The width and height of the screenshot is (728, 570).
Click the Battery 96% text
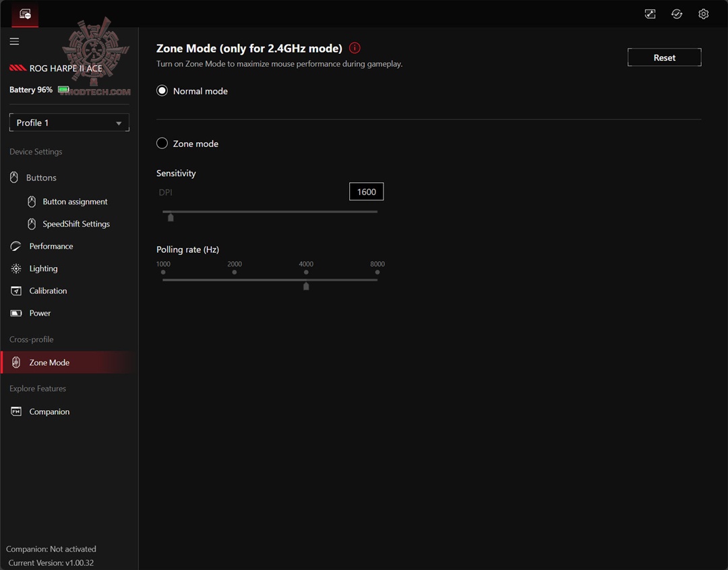(30, 90)
